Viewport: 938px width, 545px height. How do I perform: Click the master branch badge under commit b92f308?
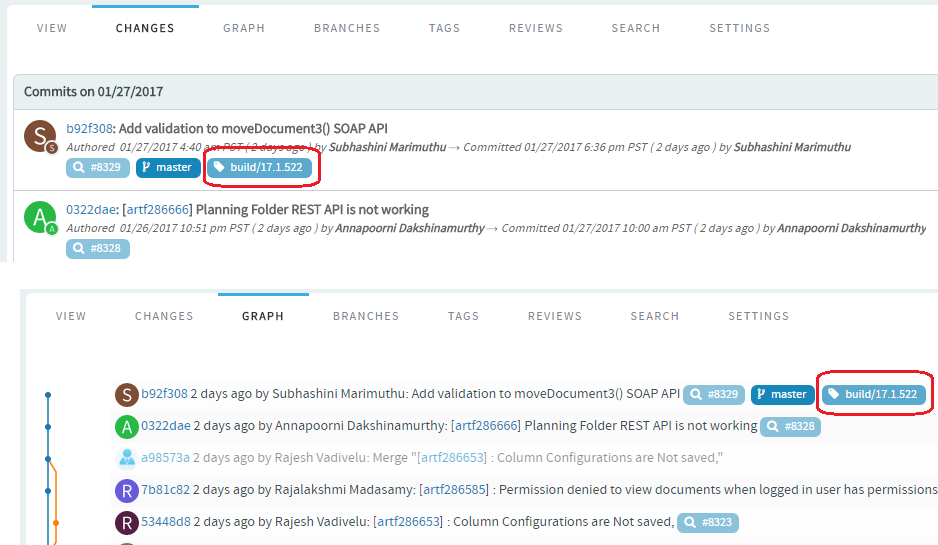pos(168,168)
